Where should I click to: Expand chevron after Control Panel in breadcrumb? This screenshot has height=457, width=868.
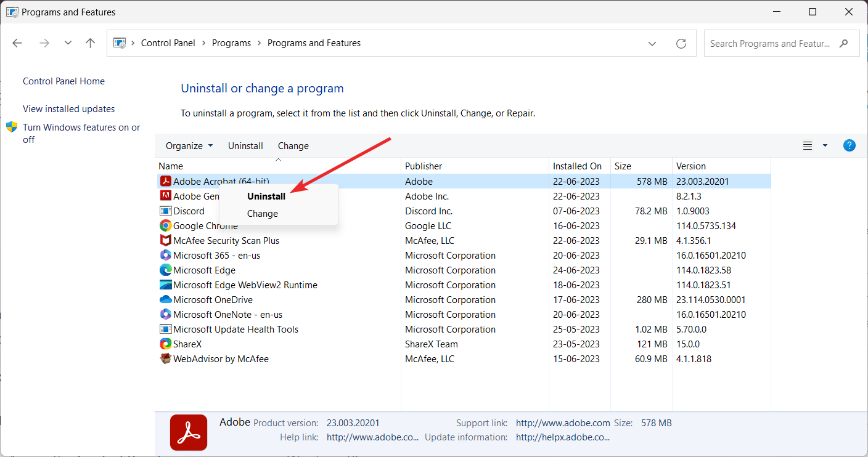point(204,43)
